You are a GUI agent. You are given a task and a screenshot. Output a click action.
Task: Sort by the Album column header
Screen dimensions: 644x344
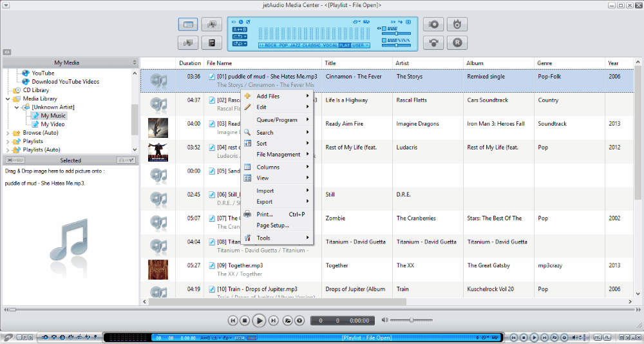click(x=498, y=63)
